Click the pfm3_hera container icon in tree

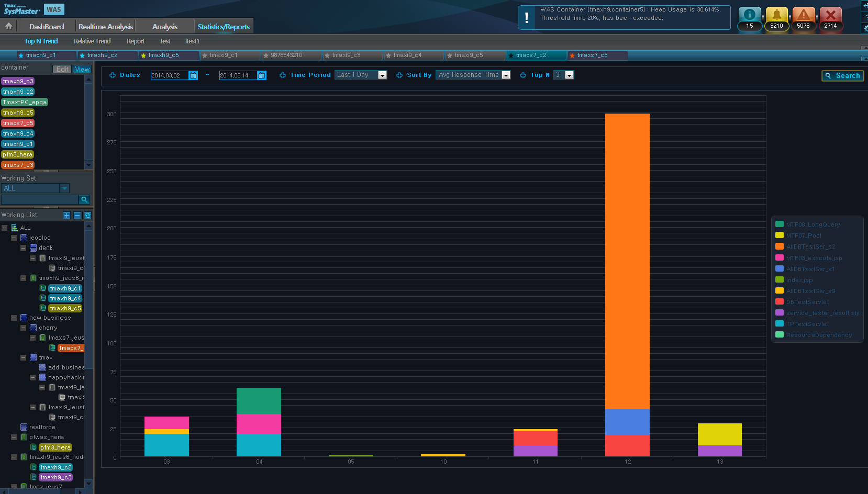(34, 447)
